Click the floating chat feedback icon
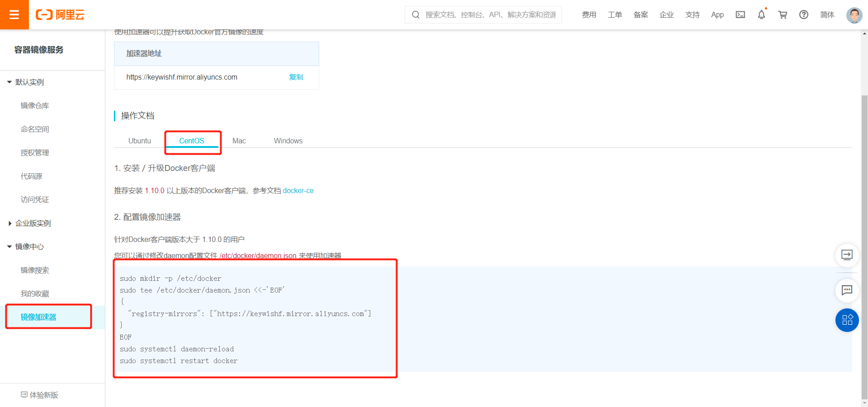Viewport: 868px width, 407px height. coord(847,290)
